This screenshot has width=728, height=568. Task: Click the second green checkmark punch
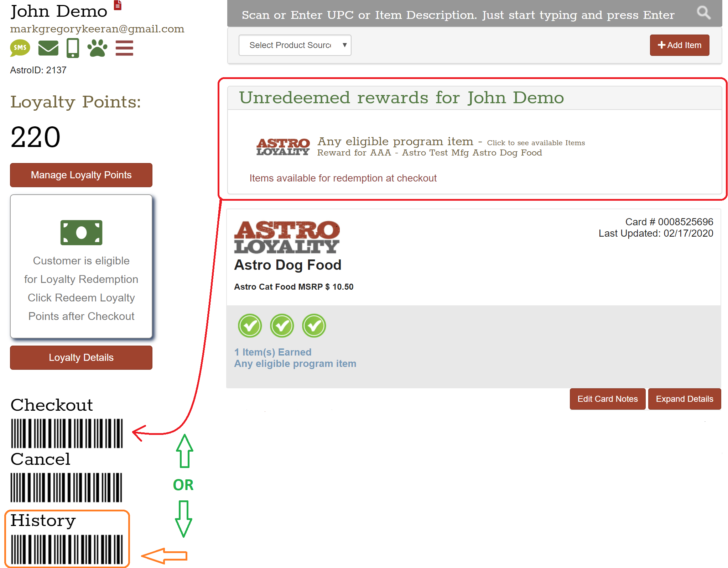click(282, 325)
